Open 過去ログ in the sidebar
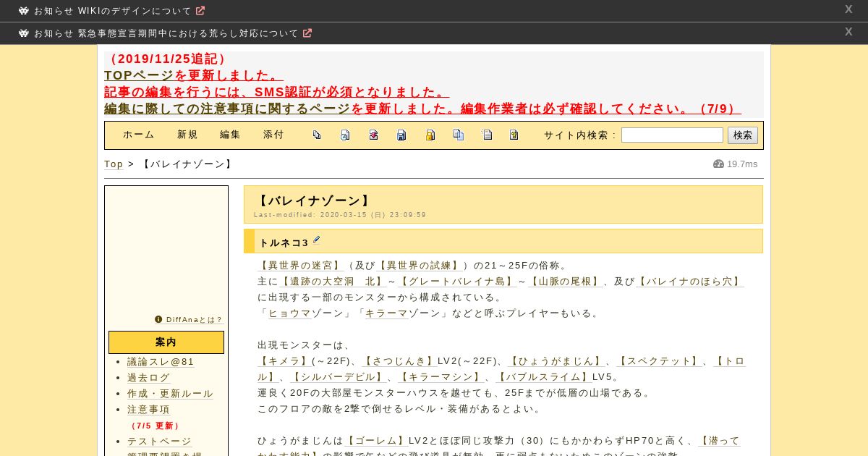Viewport: 868px width, 456px height. point(149,378)
